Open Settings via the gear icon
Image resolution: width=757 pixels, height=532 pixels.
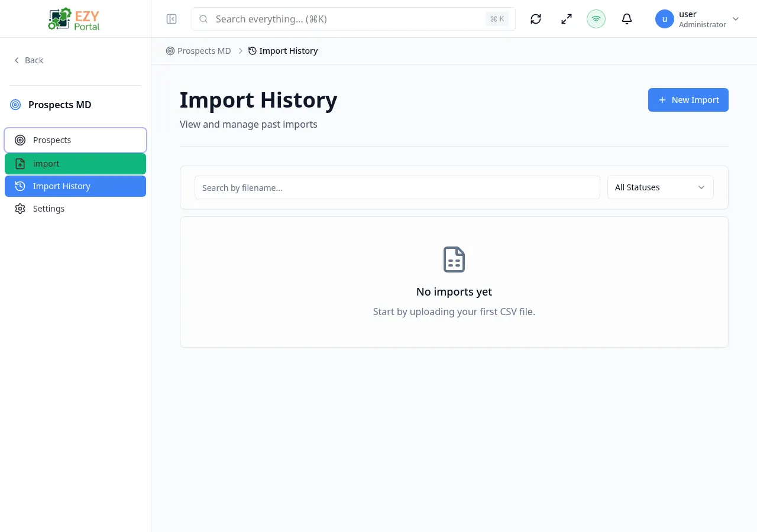click(x=20, y=208)
